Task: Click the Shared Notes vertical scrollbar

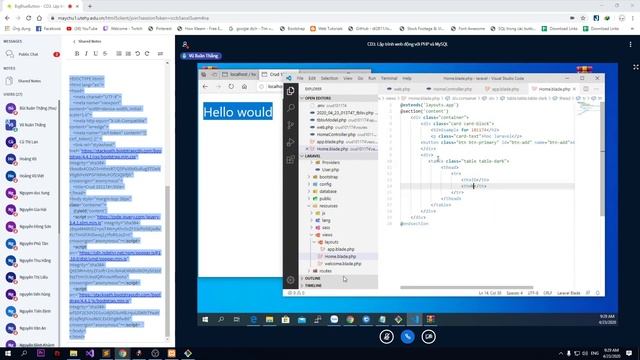Action: click(167, 261)
